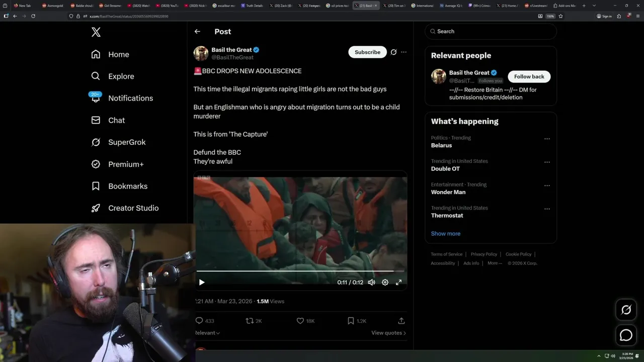Click the Explore magnifier icon

(x=96, y=76)
